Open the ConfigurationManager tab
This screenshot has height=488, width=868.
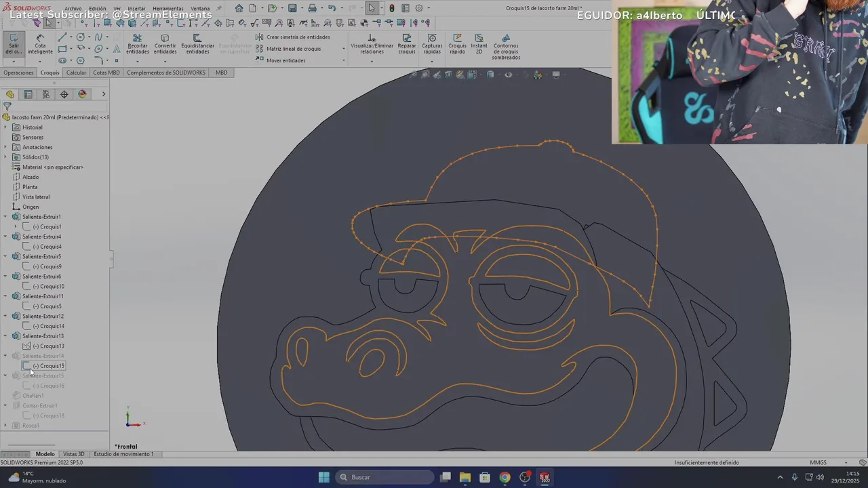tap(46, 94)
